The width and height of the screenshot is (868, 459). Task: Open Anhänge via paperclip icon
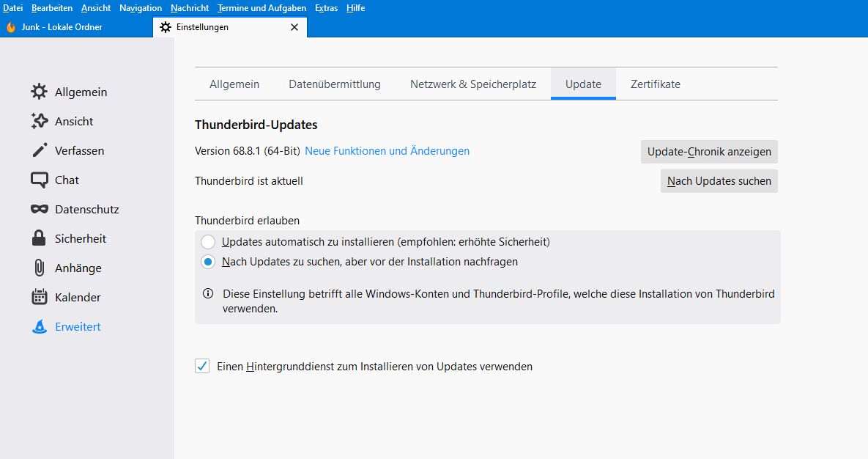(x=39, y=268)
